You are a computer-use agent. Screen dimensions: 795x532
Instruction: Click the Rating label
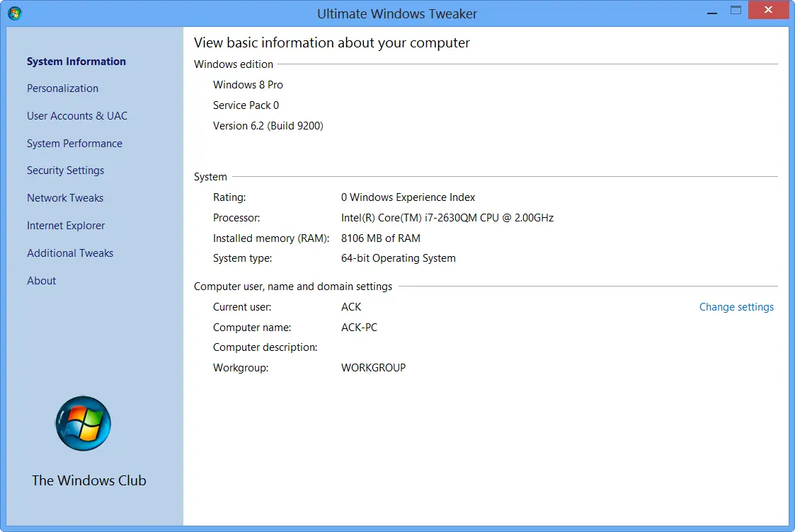[x=229, y=197]
